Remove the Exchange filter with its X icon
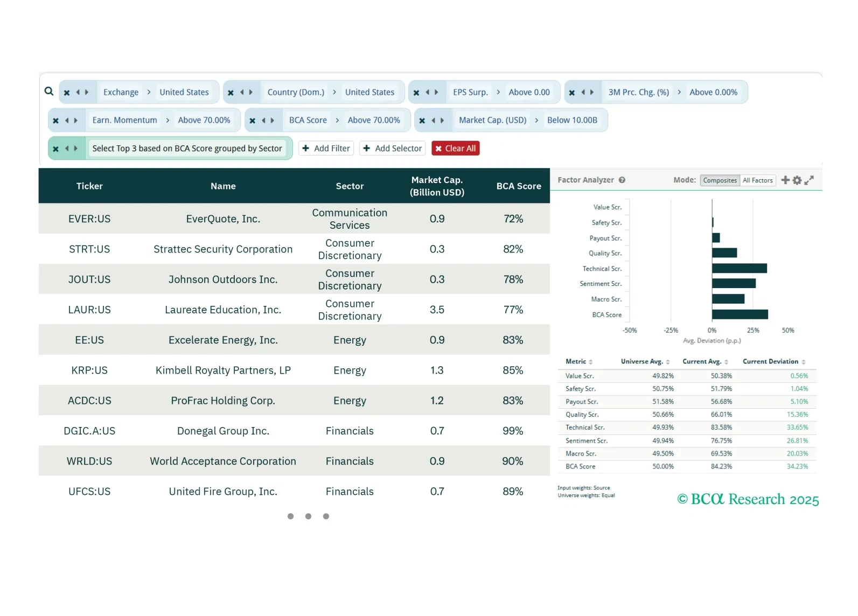Image resolution: width=858 pixels, height=616 pixels. click(x=67, y=93)
